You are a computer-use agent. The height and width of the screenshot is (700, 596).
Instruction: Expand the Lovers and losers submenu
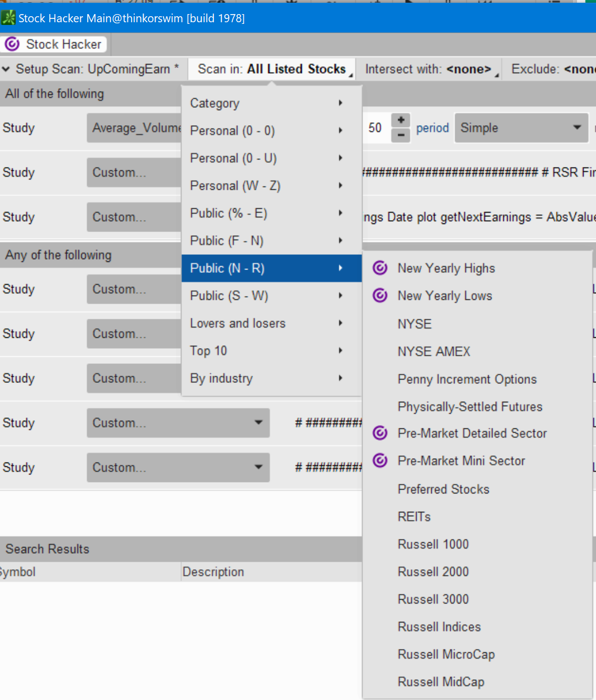271,323
